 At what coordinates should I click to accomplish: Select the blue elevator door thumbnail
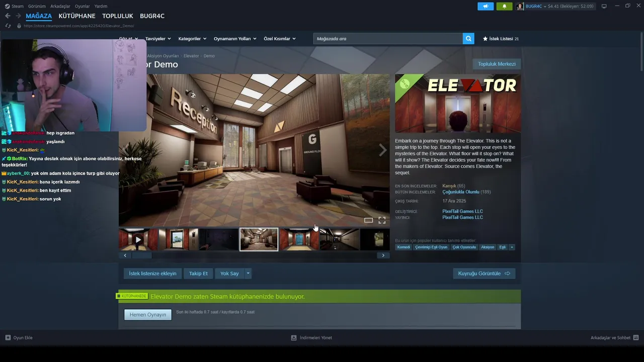coord(299,240)
